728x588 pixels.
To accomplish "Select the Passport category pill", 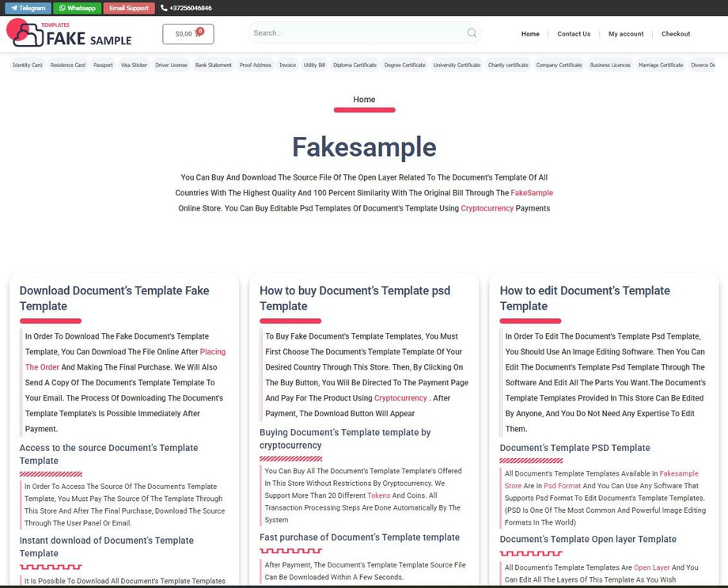I will 103,65.
